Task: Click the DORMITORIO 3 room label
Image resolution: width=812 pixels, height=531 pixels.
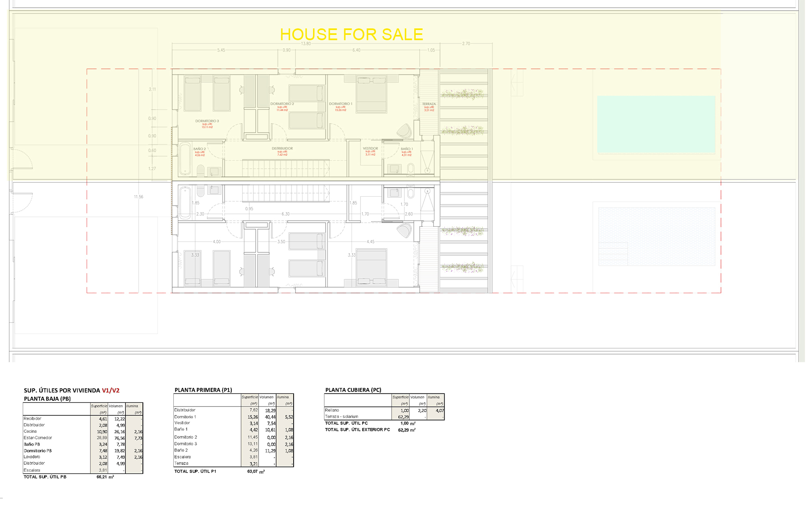Action: 207,121
